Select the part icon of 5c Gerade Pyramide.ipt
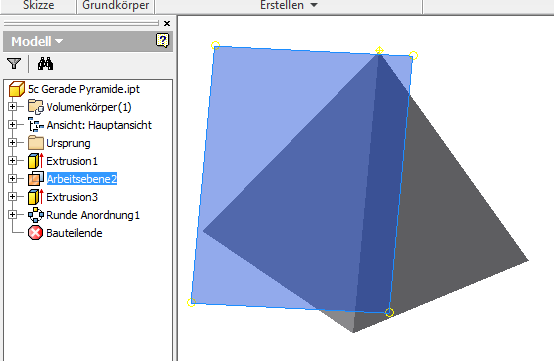 [x=16, y=89]
